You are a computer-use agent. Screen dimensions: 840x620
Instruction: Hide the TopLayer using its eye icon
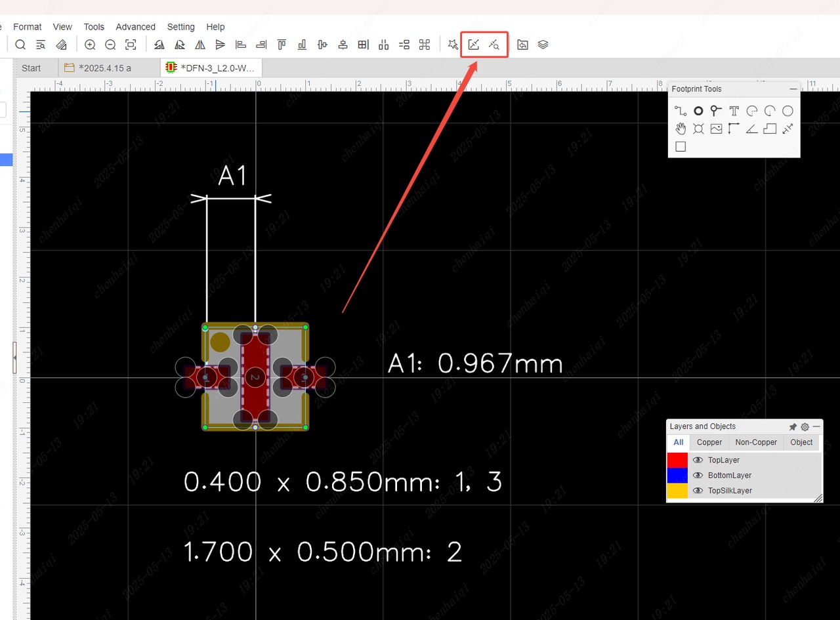pos(698,460)
